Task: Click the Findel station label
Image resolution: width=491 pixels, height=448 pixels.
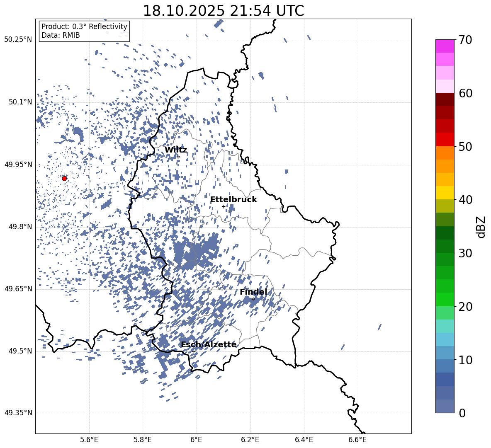Action: [x=253, y=292]
